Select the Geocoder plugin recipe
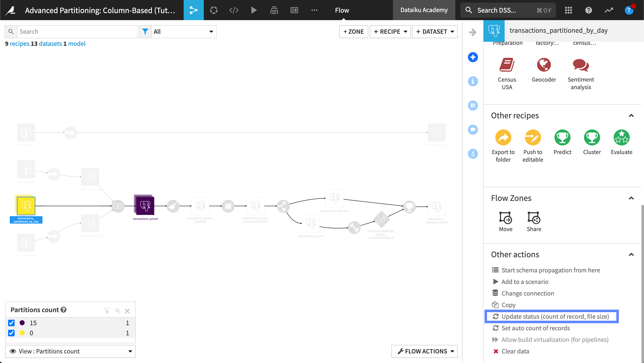Screen dimensions: 644x363 click(x=544, y=70)
